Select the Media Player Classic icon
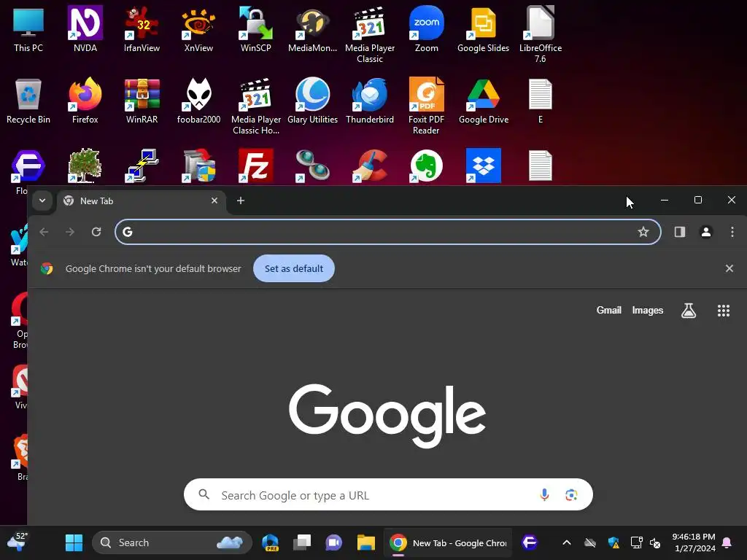 coord(370,34)
